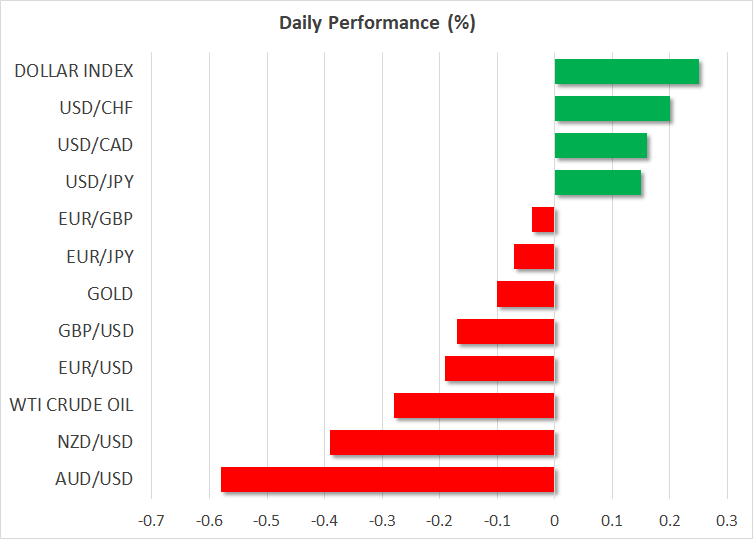This screenshot has width=753, height=539.
Task: Click the long red AUD/USD bar
Action: (387, 479)
